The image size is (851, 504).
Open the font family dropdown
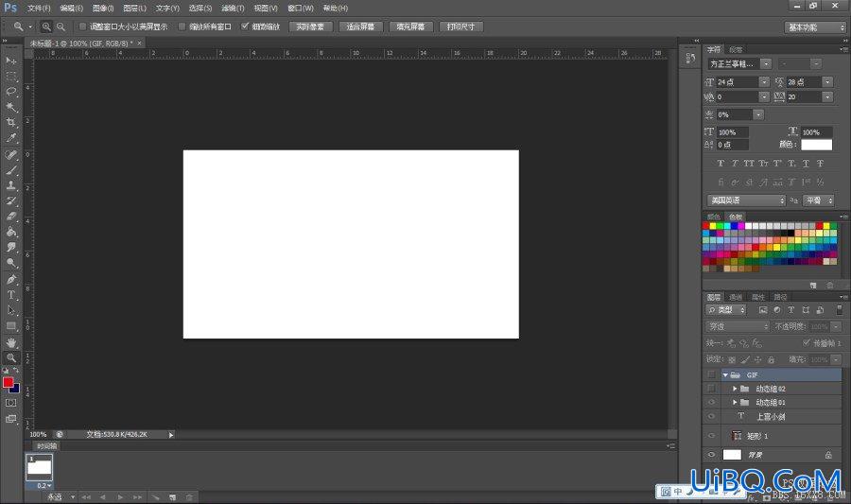(x=766, y=64)
